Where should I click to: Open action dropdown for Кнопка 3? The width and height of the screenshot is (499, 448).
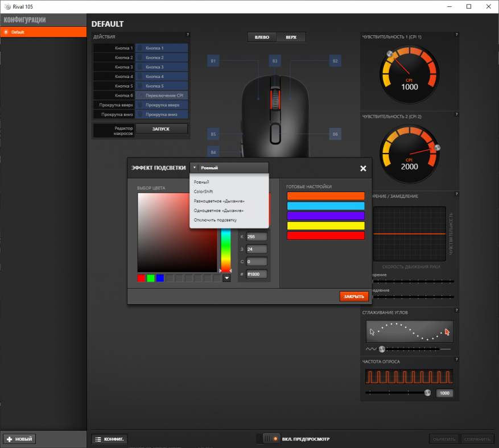(162, 67)
